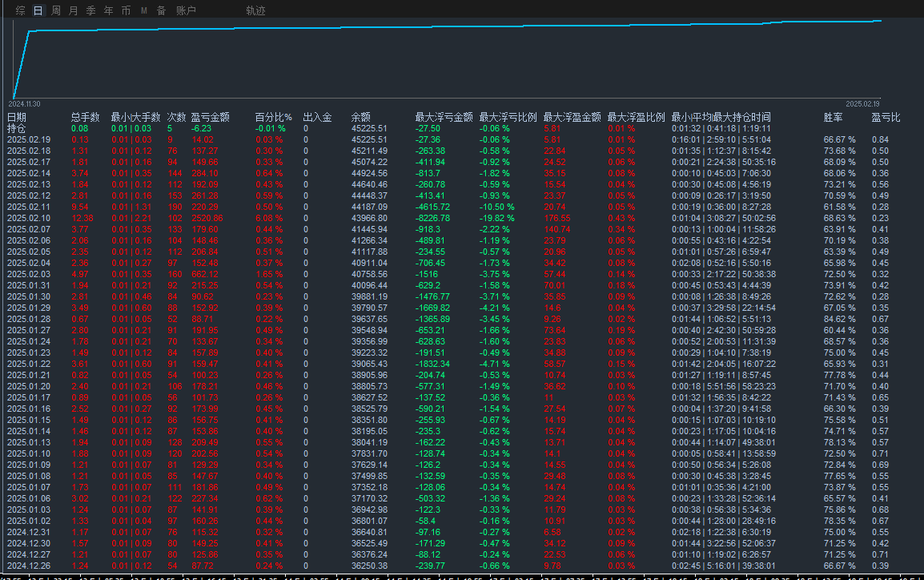
Task: Switch to the 日 (daily) tab
Action: pyautogui.click(x=38, y=10)
